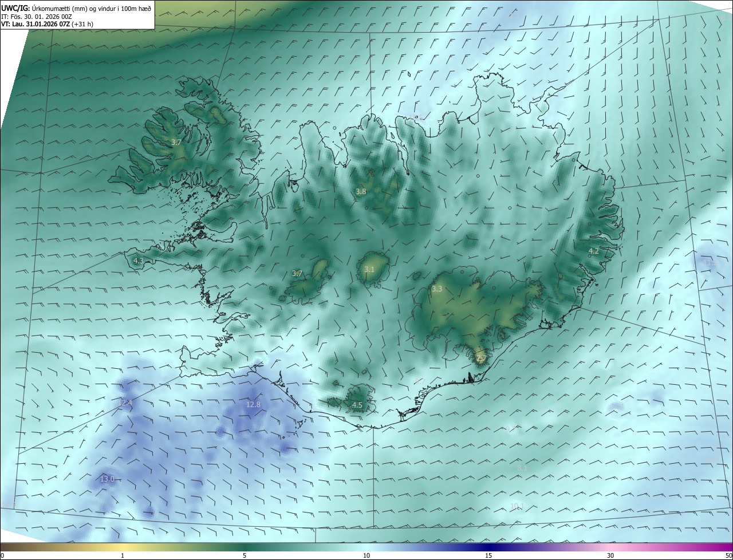Click the 5 tick on the color scale
Screen dimensions: 733x560
point(245,555)
